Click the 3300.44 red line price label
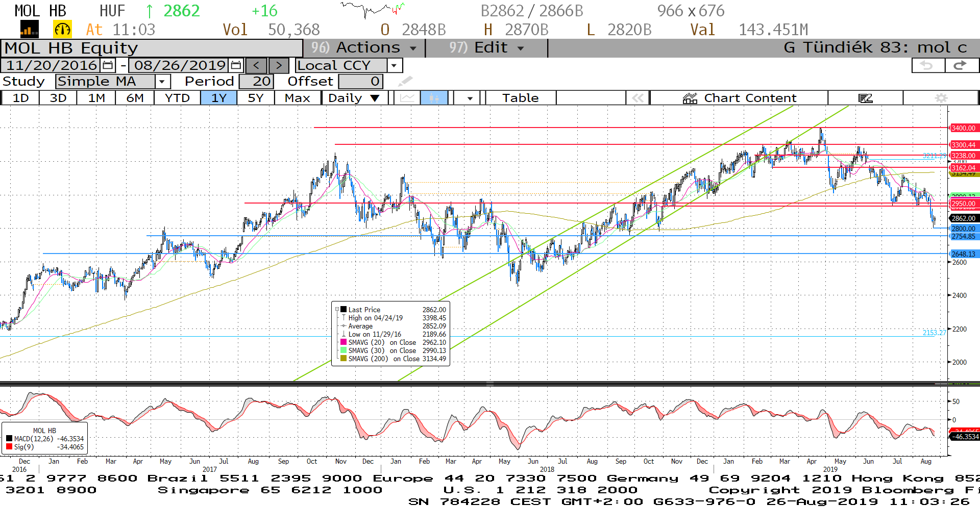980x530 pixels. pyautogui.click(x=964, y=145)
